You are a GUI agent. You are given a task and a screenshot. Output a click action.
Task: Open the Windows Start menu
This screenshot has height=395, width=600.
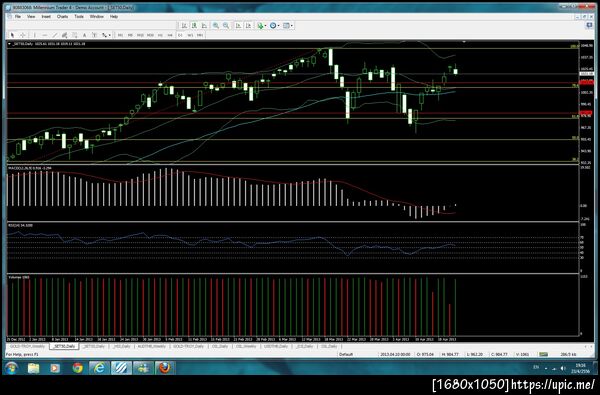[11, 368]
